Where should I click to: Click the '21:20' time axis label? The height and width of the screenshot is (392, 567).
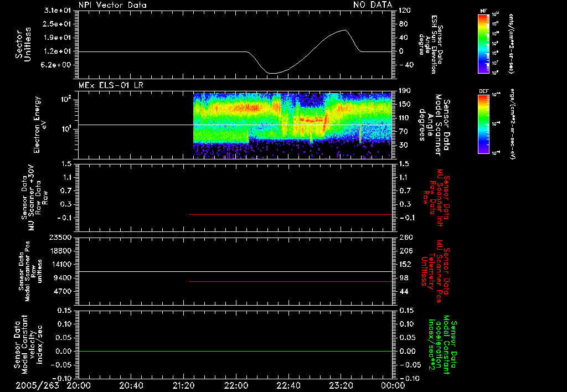pyautogui.click(x=183, y=385)
